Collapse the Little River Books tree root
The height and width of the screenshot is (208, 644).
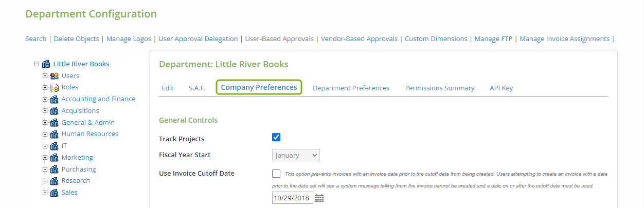pyautogui.click(x=37, y=64)
